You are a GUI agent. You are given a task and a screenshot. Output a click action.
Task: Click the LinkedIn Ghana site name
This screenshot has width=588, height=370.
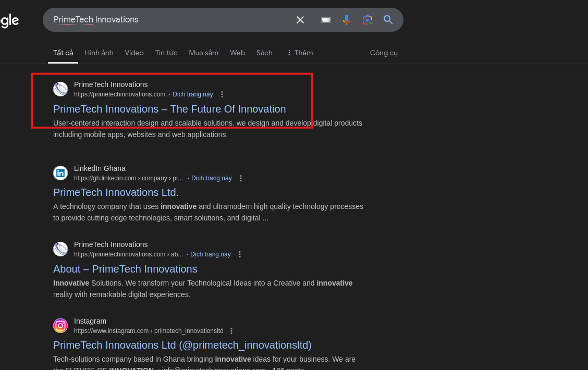point(100,169)
